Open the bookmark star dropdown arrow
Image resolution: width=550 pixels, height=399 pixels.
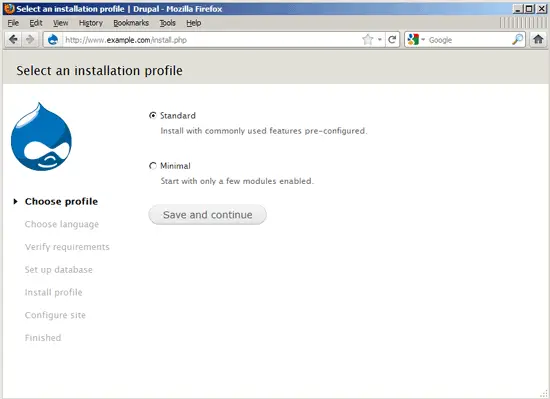click(380, 40)
